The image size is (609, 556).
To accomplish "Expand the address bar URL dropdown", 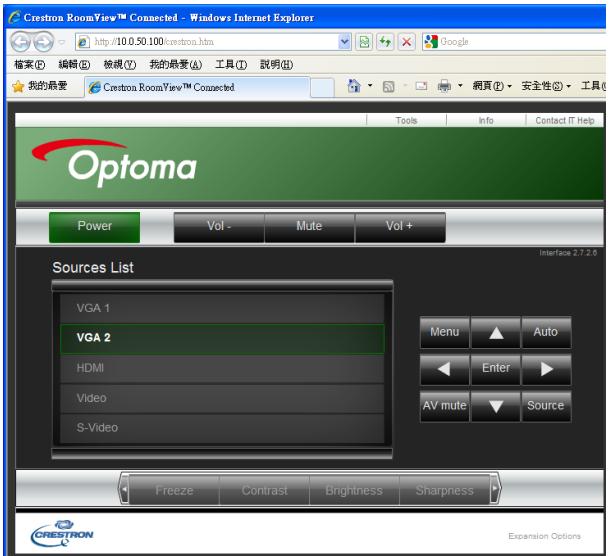I will [345, 42].
